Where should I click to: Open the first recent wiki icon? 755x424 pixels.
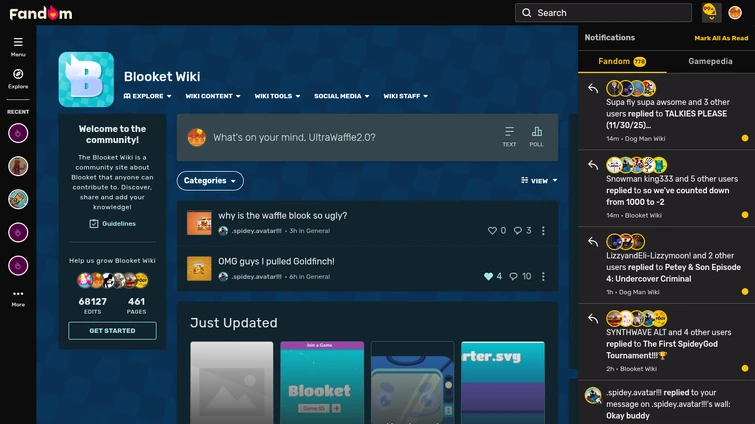[x=18, y=133]
